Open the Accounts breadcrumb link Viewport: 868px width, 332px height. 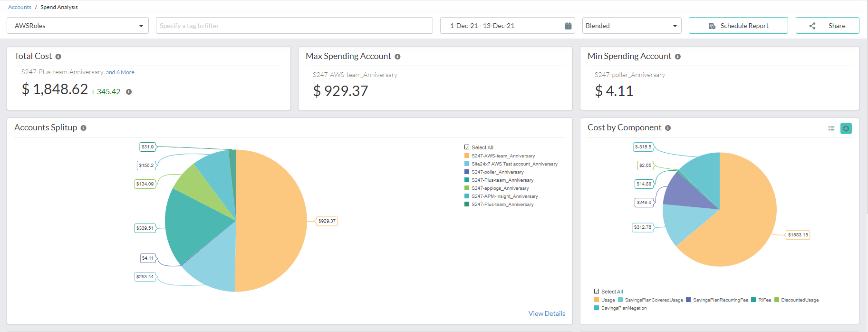pos(19,7)
